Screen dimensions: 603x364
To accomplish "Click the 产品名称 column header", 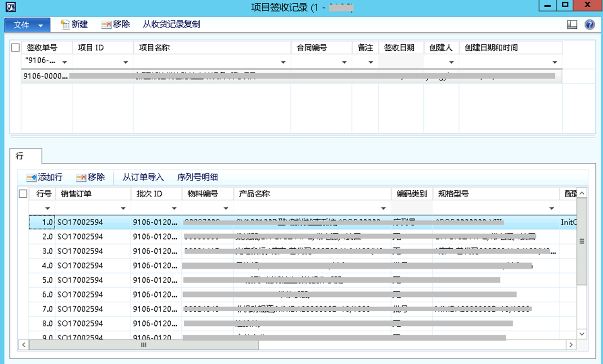I will click(312, 194).
